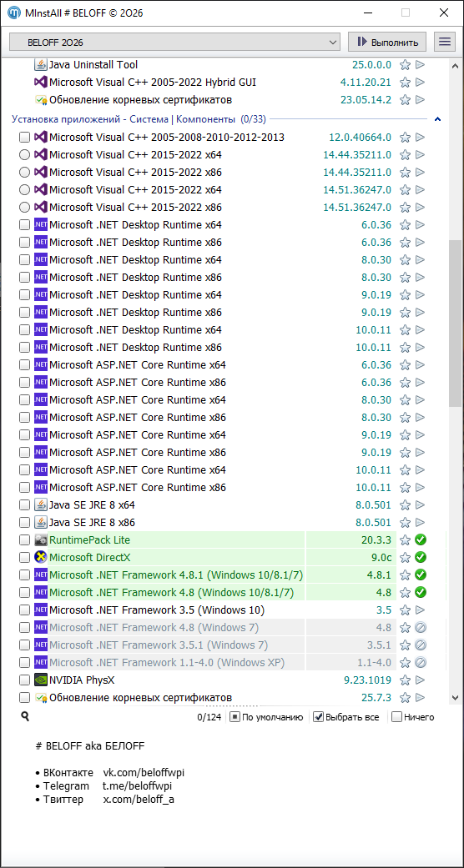Click play arrow of Java SE JRE 8 x86
This screenshot has height=868, width=464.
point(421,523)
